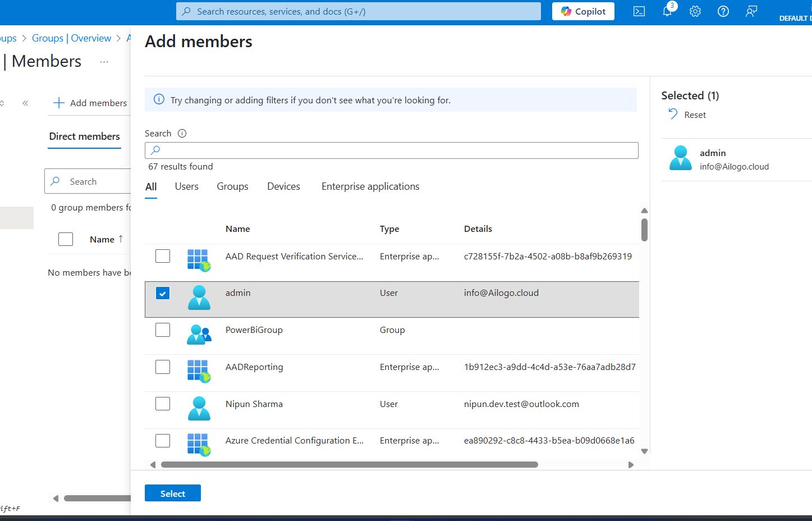
Task: Click left arrow of Members pane scrollbar
Action: (56, 498)
